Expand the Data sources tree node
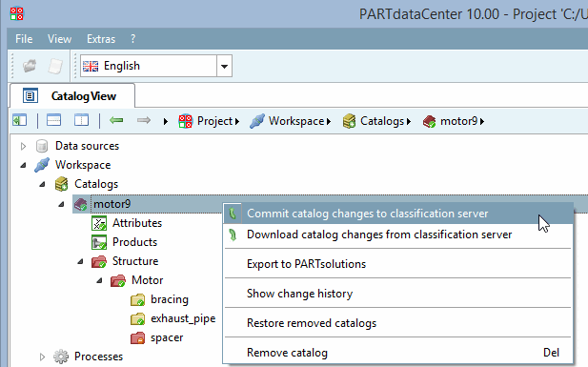This screenshot has width=588, height=367. point(23,146)
